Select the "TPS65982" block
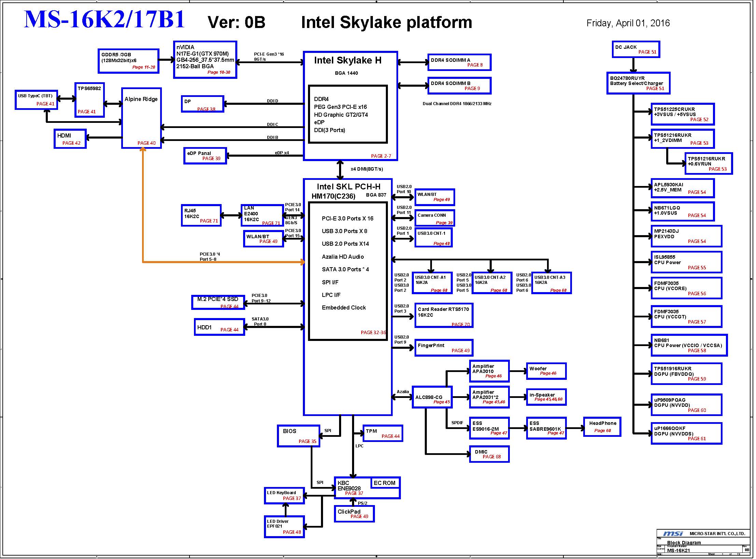 (89, 100)
